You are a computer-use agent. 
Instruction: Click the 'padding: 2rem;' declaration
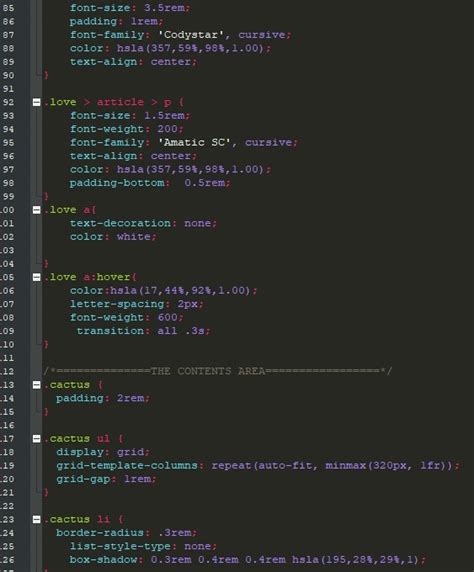click(x=103, y=398)
